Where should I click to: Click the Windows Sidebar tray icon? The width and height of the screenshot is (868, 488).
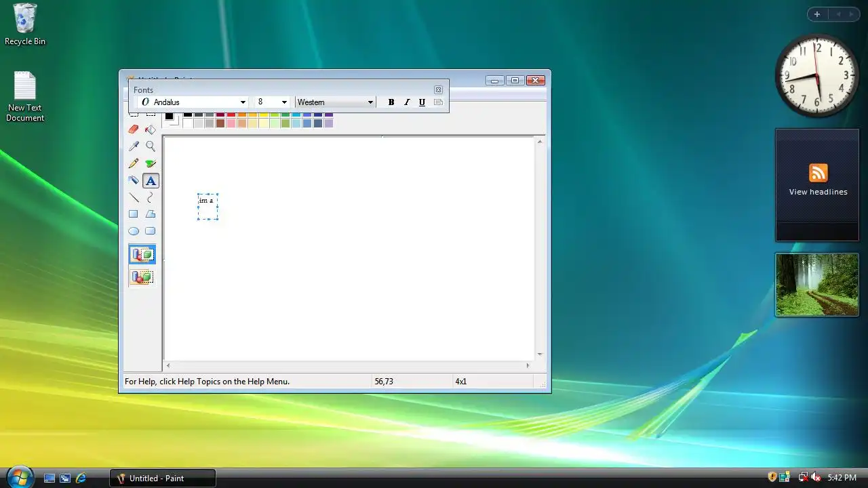(785, 477)
